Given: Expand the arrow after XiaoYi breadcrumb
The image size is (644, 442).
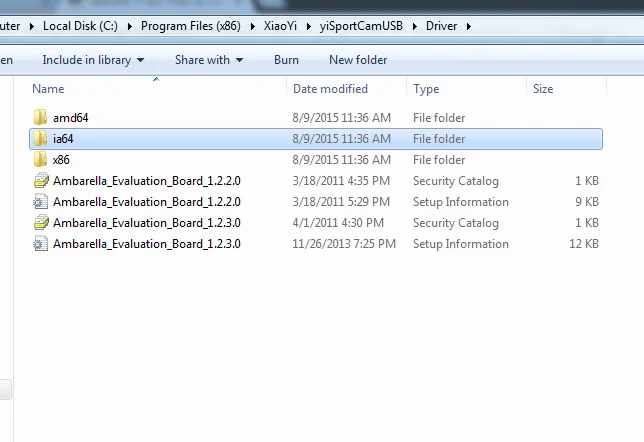Looking at the screenshot, I should coord(308,26).
